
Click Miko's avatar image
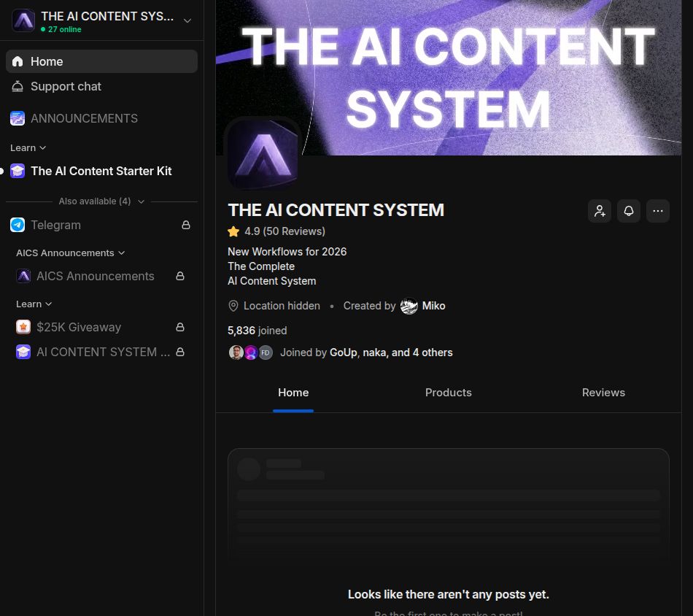[x=409, y=306]
